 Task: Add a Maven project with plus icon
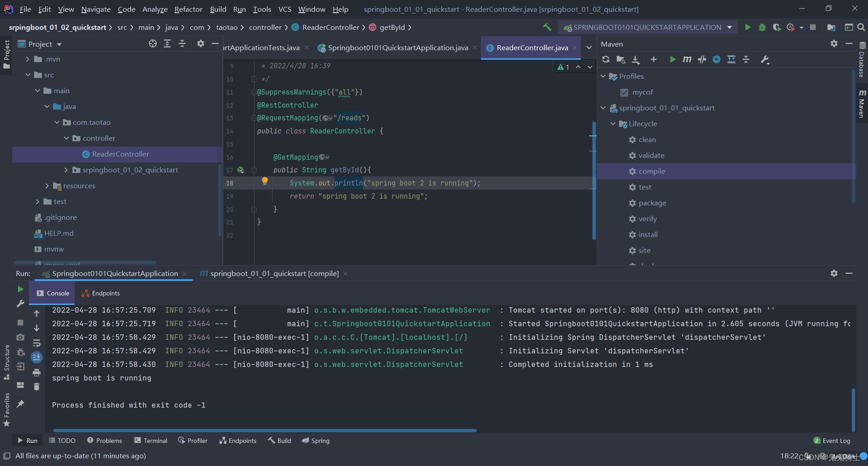pos(654,59)
